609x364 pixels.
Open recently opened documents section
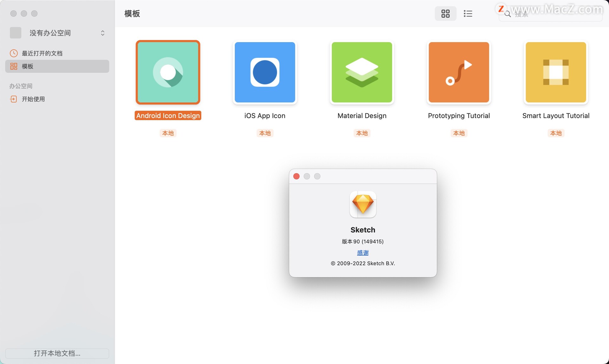[42, 53]
